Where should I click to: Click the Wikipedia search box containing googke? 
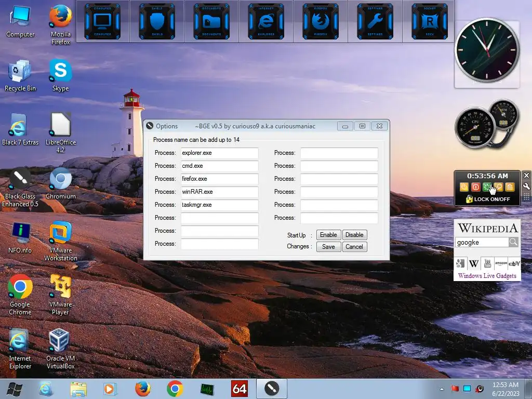pos(482,242)
